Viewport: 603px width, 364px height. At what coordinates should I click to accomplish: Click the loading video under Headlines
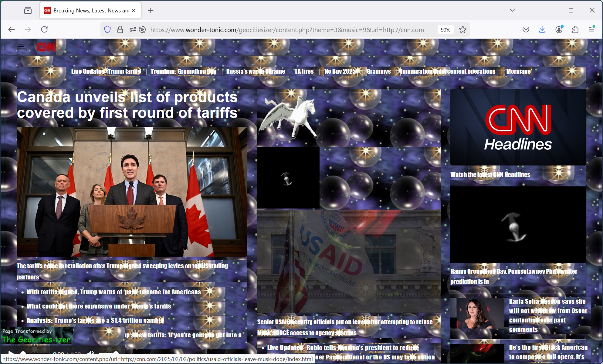click(x=518, y=225)
